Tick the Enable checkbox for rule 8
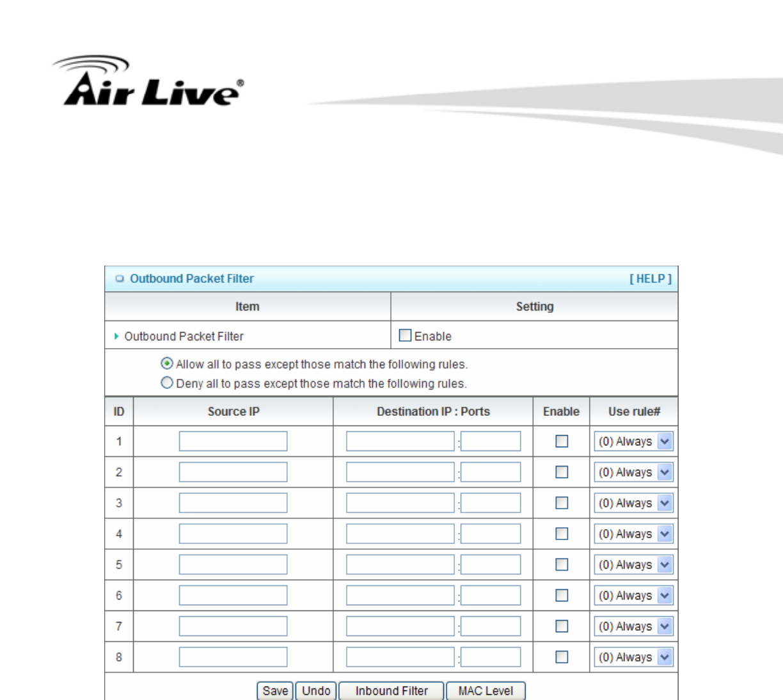The height and width of the screenshot is (700, 783). 562,656
